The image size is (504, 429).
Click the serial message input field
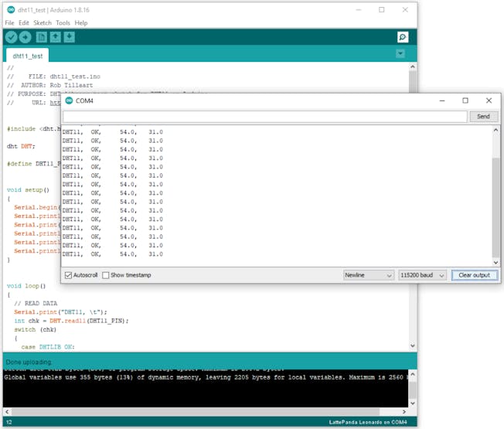(264, 117)
